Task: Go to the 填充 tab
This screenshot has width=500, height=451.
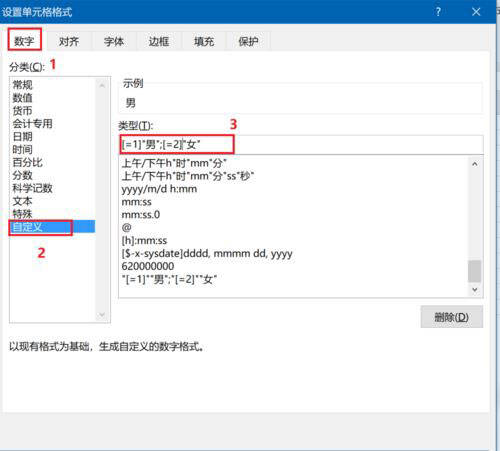Action: click(204, 41)
